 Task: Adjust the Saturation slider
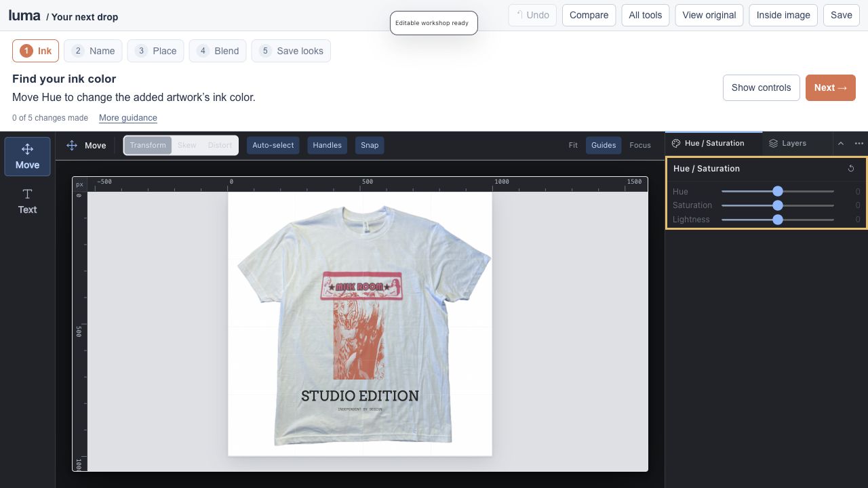tap(778, 205)
